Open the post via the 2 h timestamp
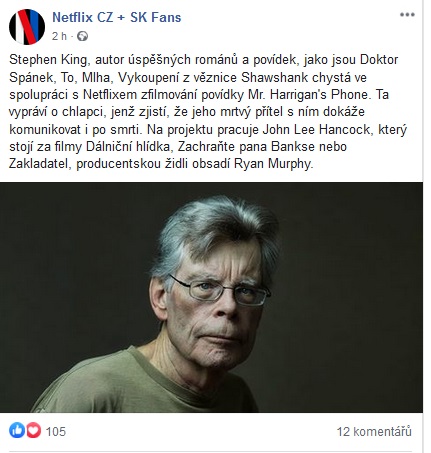The width and height of the screenshot is (431, 453). click(59, 36)
